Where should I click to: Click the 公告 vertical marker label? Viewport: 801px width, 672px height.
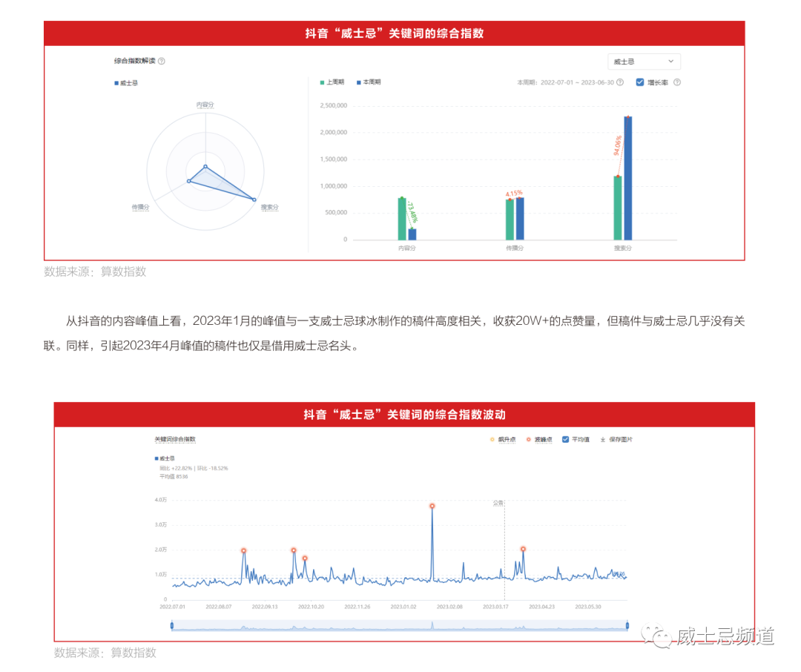498,504
